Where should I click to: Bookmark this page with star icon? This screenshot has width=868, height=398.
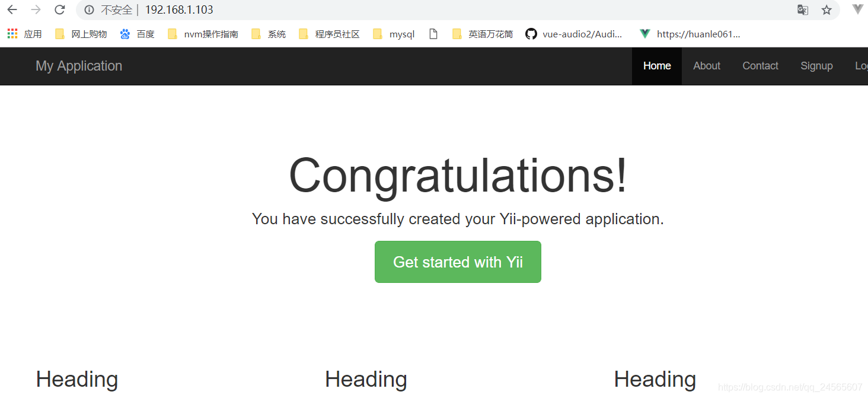point(826,10)
